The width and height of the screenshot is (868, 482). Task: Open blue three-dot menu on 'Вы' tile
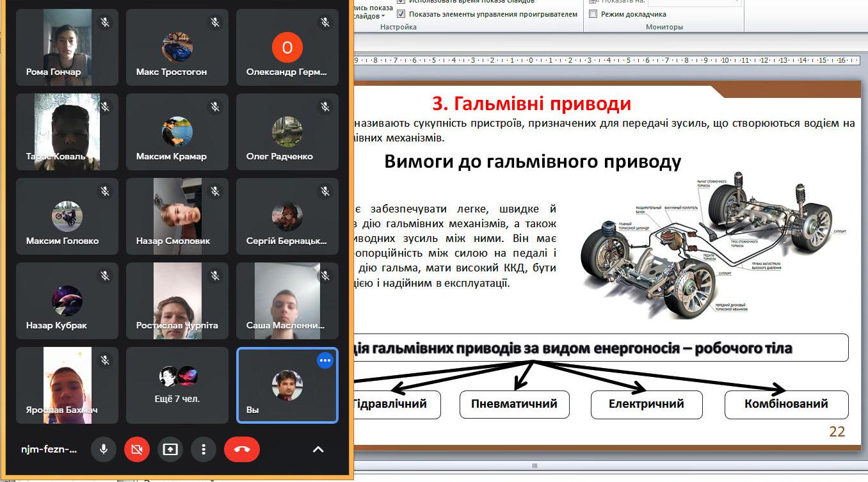[x=325, y=360]
